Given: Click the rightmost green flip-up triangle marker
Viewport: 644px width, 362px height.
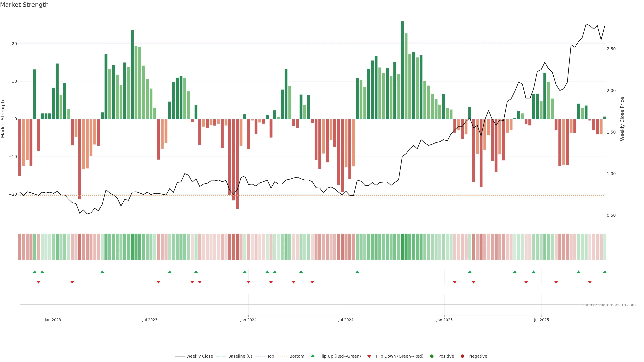Looking at the screenshot, I should 604,272.
